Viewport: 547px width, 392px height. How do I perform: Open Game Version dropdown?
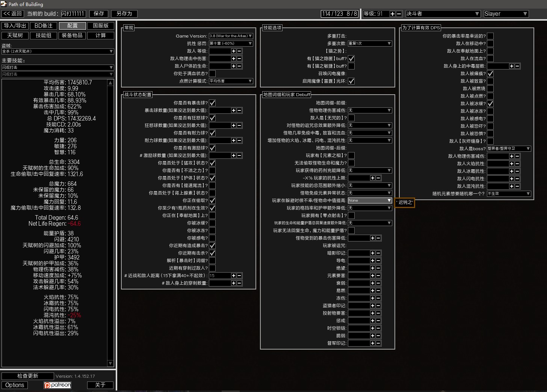[x=231, y=36]
